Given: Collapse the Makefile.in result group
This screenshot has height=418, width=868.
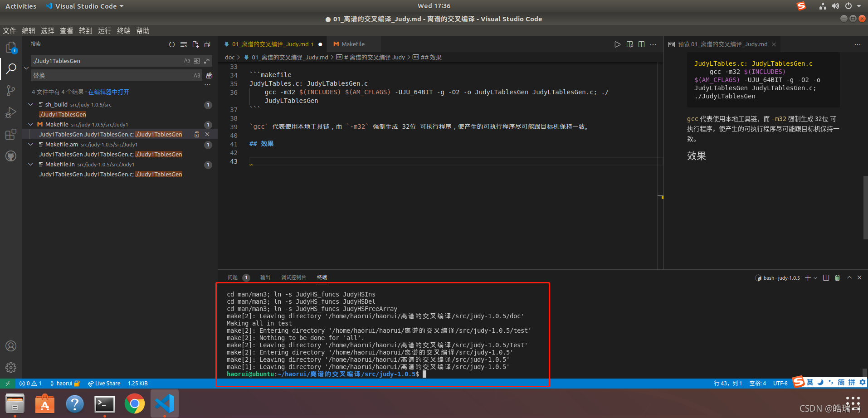Looking at the screenshot, I should (30, 164).
